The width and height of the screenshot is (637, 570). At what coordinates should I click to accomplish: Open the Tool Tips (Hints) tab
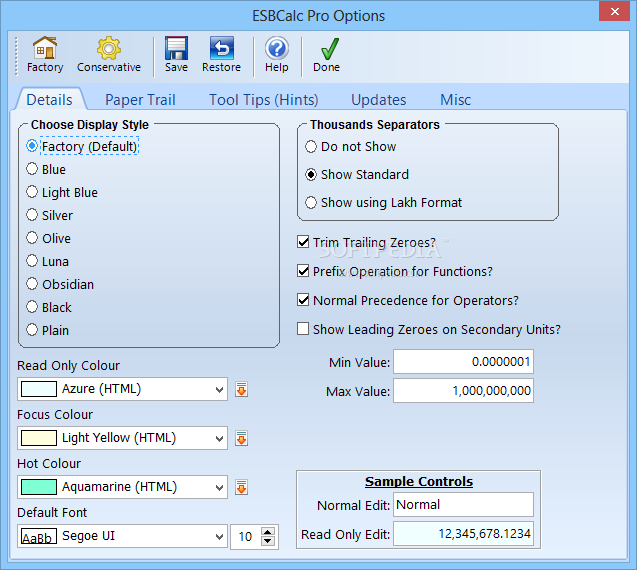pyautogui.click(x=264, y=100)
